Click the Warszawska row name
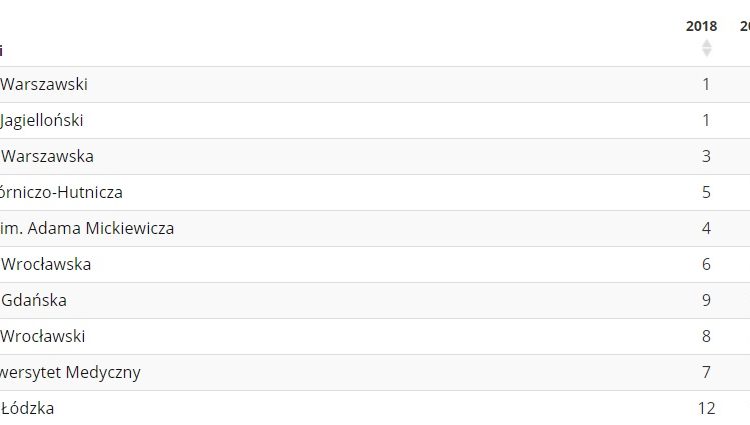The height and width of the screenshot is (425, 750). [47, 156]
